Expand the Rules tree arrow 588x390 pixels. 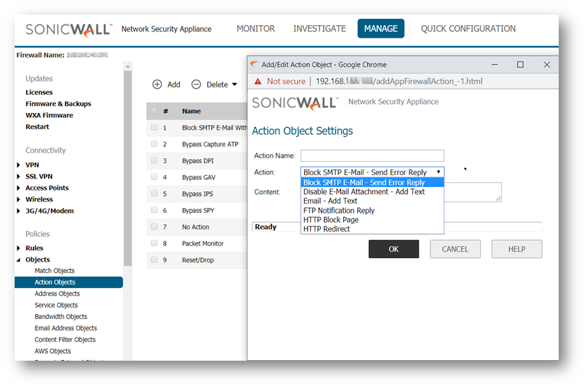click(18, 248)
